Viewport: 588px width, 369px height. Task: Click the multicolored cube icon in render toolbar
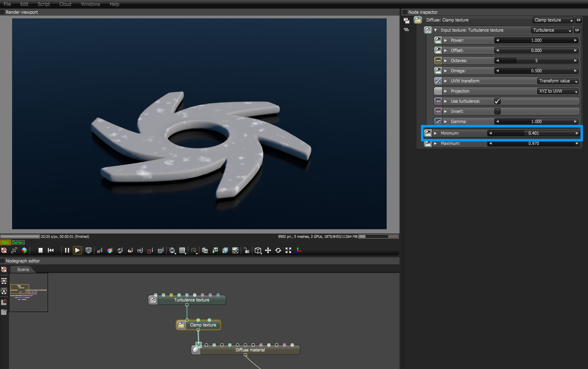[24, 250]
